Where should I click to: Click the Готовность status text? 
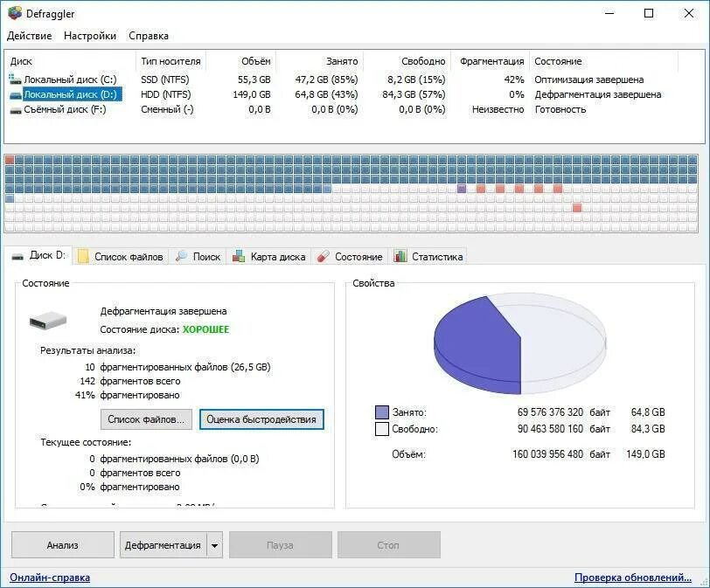point(560,109)
